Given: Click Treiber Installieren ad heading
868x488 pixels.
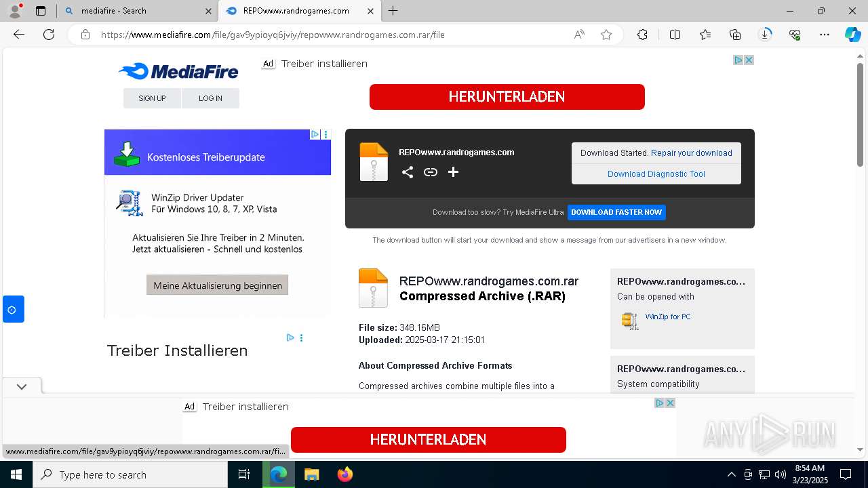Looking at the screenshot, I should pyautogui.click(x=177, y=350).
